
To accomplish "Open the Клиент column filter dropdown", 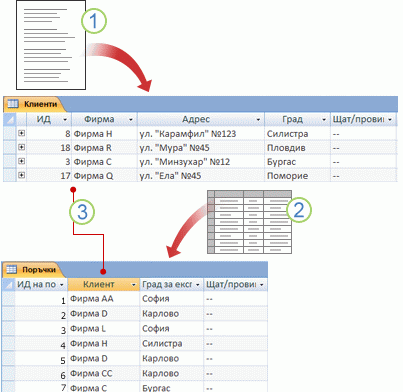I will [133, 285].
